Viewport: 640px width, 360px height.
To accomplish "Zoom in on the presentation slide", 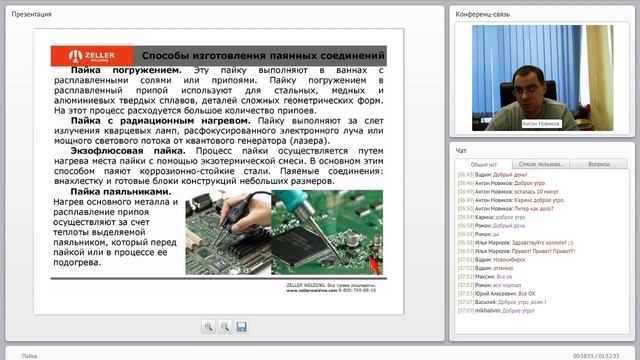I will click(209, 327).
